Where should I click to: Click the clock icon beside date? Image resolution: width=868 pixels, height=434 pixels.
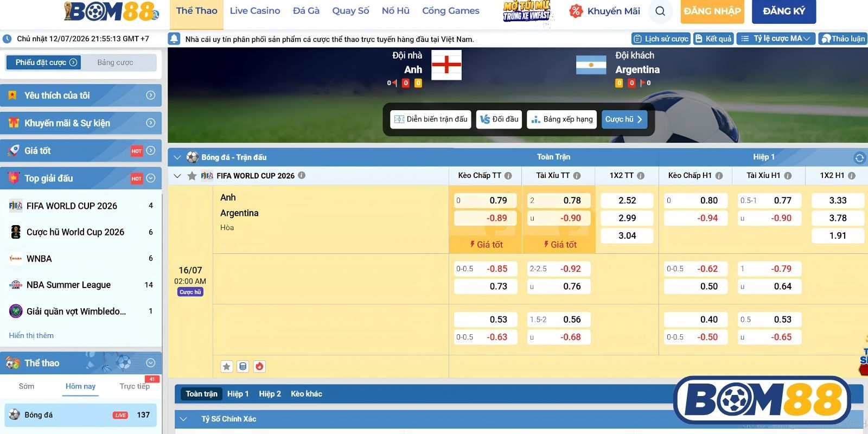tap(8, 39)
